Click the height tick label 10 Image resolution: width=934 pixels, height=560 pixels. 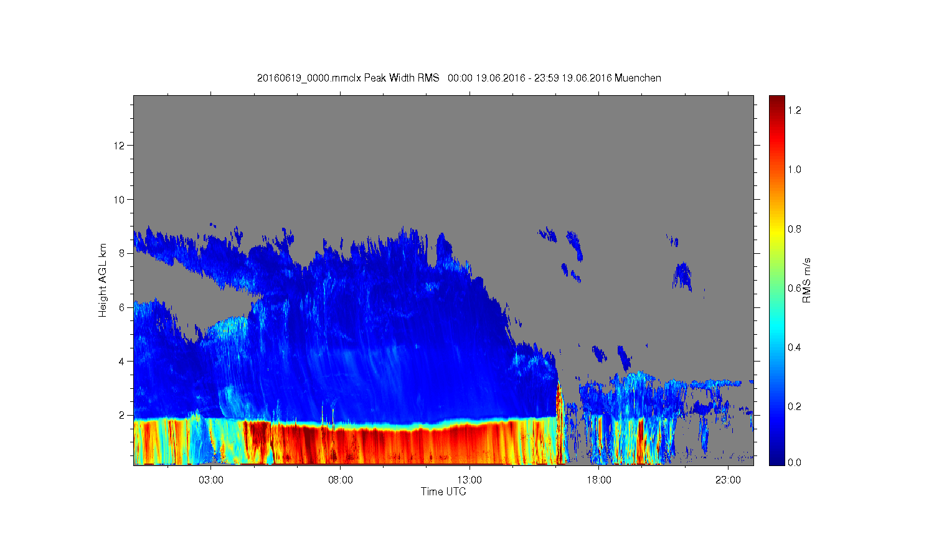120,200
